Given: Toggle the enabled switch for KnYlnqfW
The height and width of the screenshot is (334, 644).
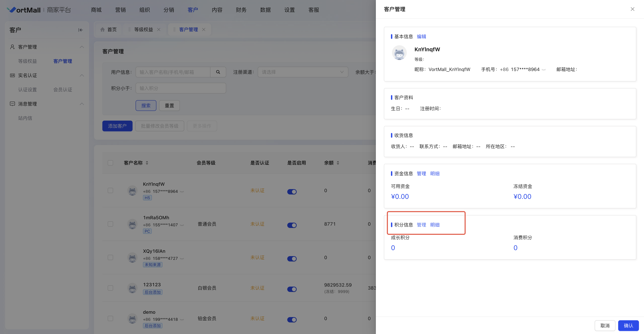Looking at the screenshot, I should [x=292, y=192].
